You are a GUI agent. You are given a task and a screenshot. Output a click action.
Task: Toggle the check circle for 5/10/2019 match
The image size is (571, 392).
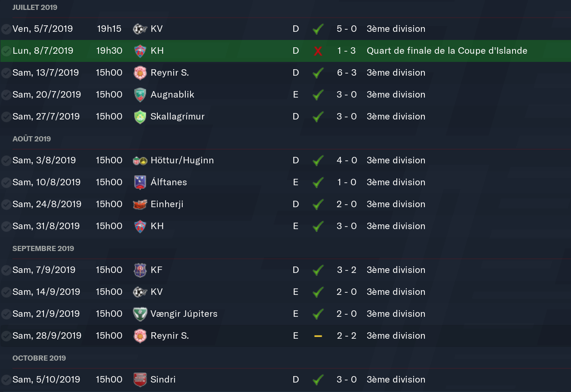point(6,380)
